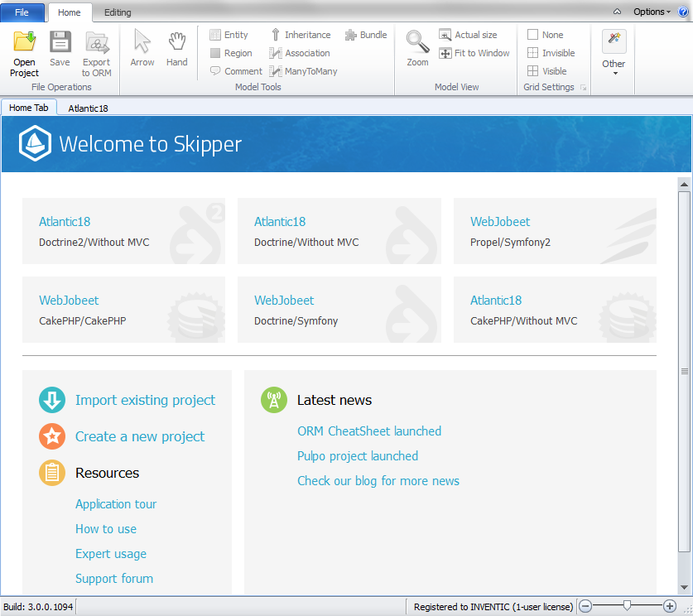Click the vertical scrollbar thumb
693x616 pixels.
pos(684,371)
